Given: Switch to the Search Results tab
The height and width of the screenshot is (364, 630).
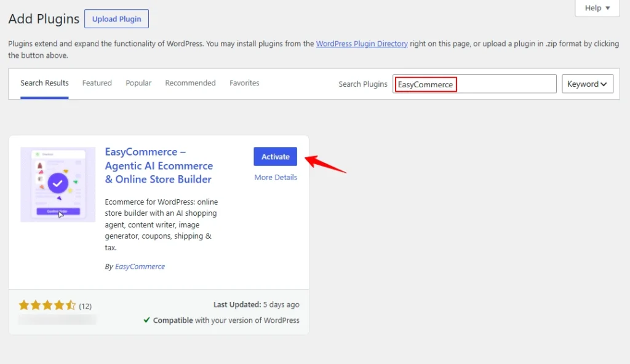Looking at the screenshot, I should 44,83.
